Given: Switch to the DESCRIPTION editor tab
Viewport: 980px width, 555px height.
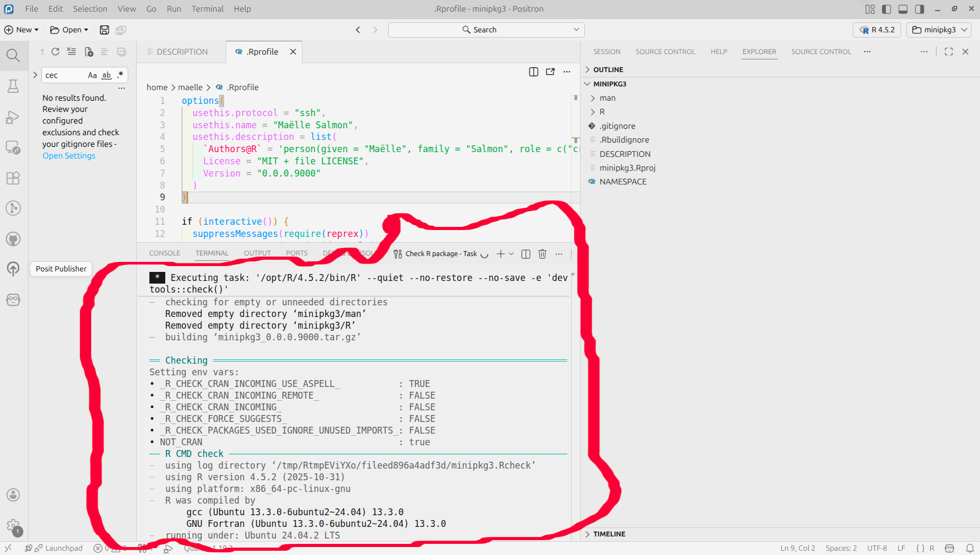Looking at the screenshot, I should click(182, 51).
